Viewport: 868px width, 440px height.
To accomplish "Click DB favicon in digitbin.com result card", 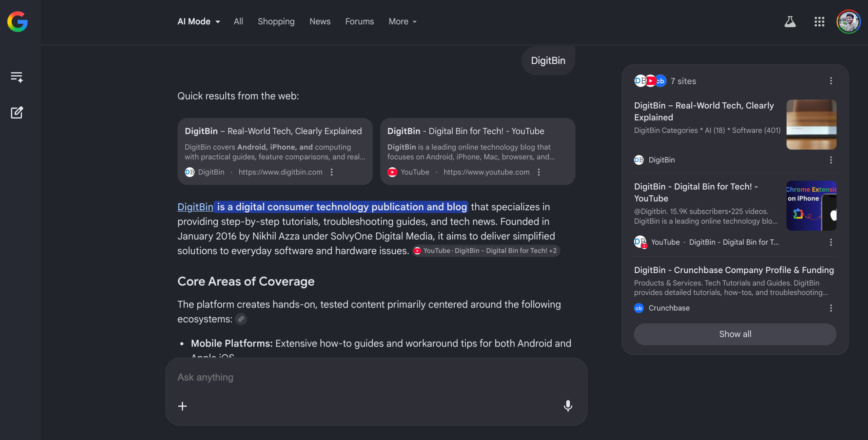I will 190,172.
